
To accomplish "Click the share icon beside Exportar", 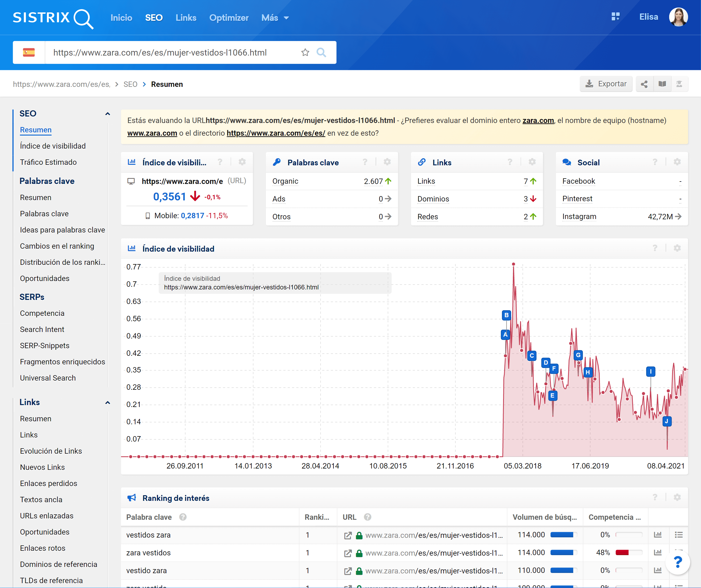I will click(644, 84).
